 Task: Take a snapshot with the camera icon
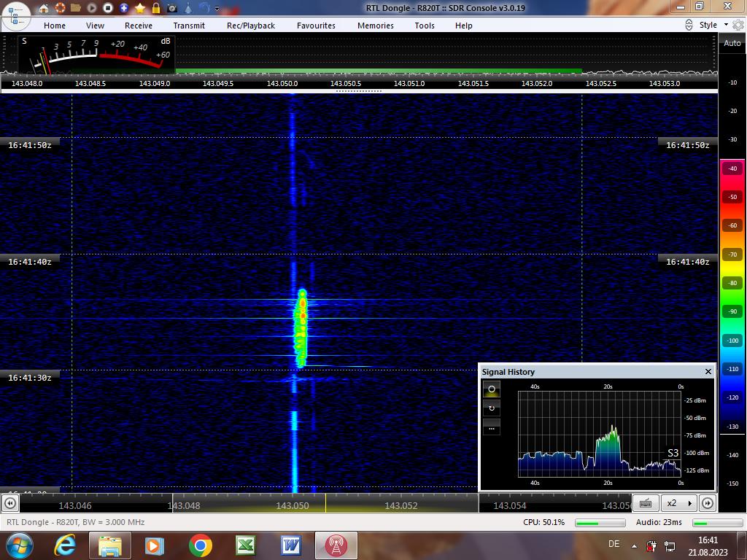pyautogui.click(x=172, y=8)
